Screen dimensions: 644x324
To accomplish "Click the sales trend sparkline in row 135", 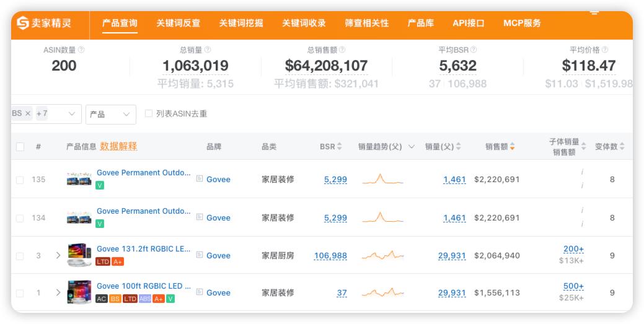I will click(x=383, y=179).
